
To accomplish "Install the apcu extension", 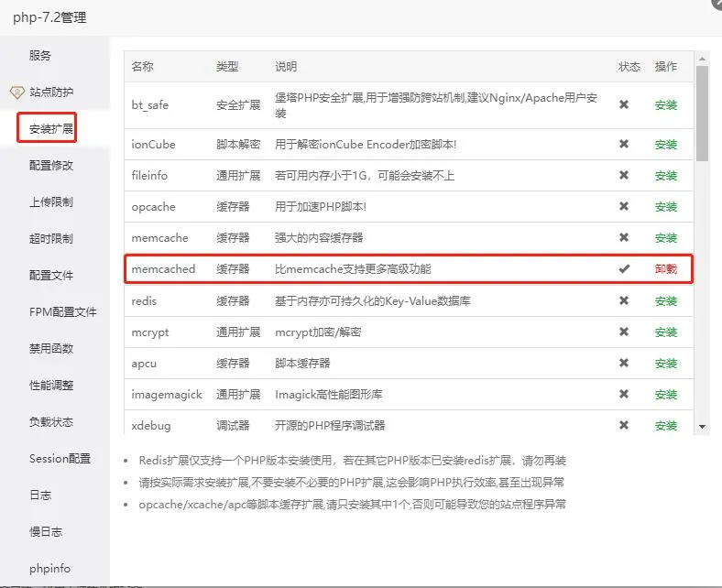I will (x=666, y=364).
